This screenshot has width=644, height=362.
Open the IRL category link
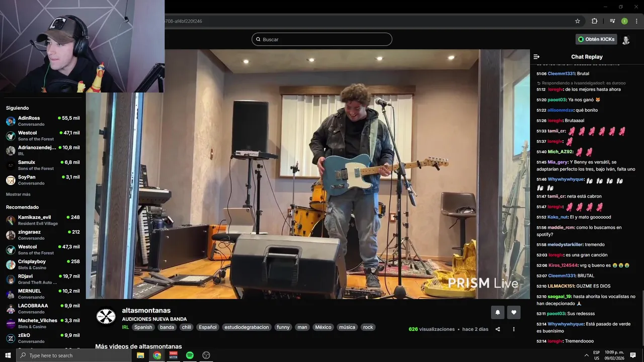point(125,327)
